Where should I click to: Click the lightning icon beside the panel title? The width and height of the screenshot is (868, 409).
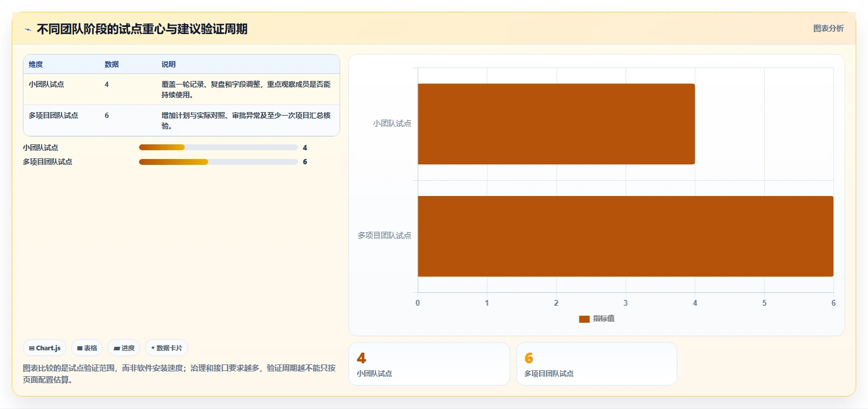(28, 29)
